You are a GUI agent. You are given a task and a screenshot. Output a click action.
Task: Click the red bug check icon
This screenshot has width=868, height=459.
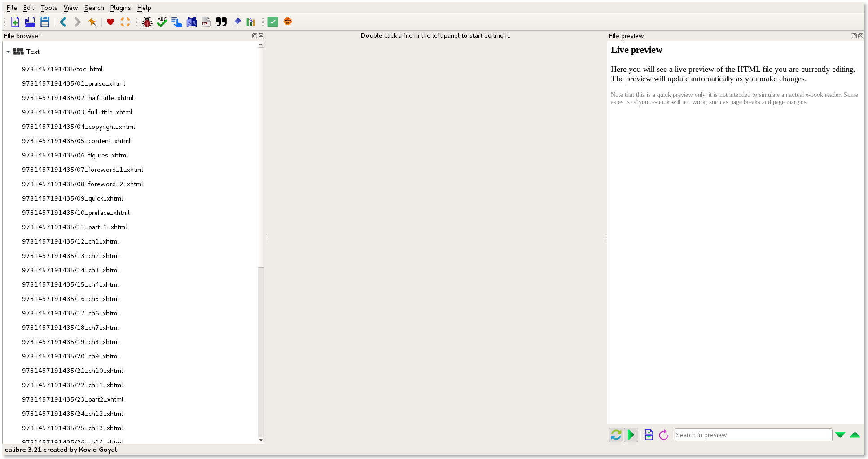point(147,22)
